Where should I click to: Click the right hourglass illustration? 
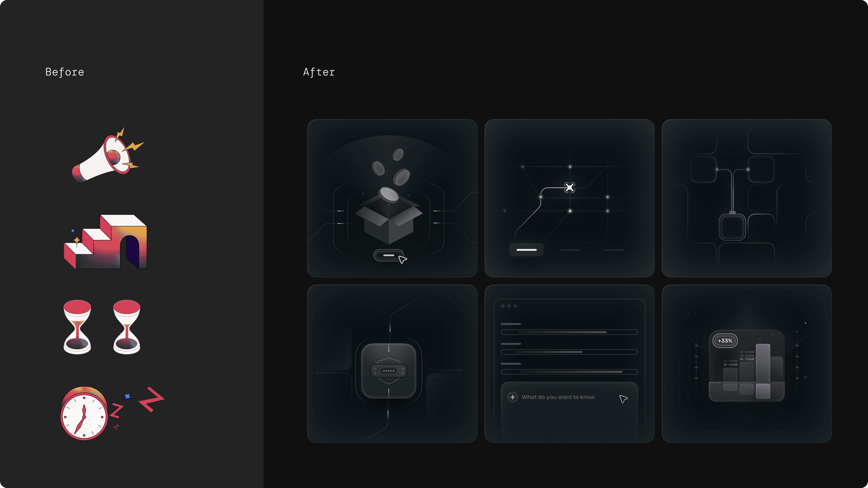pos(127,327)
